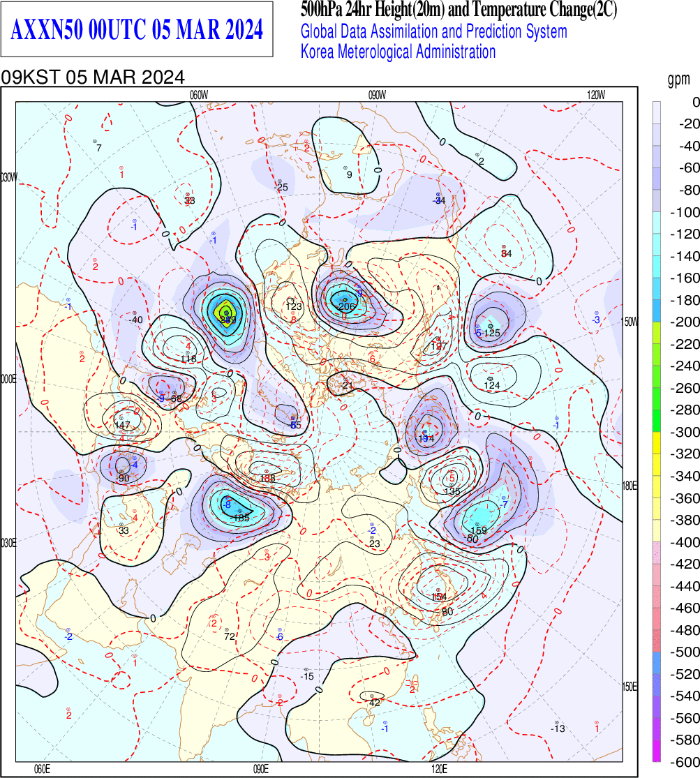Click the yellow legend band between -300 and -320
Viewport: 700px width, 778px height.
coord(656,442)
